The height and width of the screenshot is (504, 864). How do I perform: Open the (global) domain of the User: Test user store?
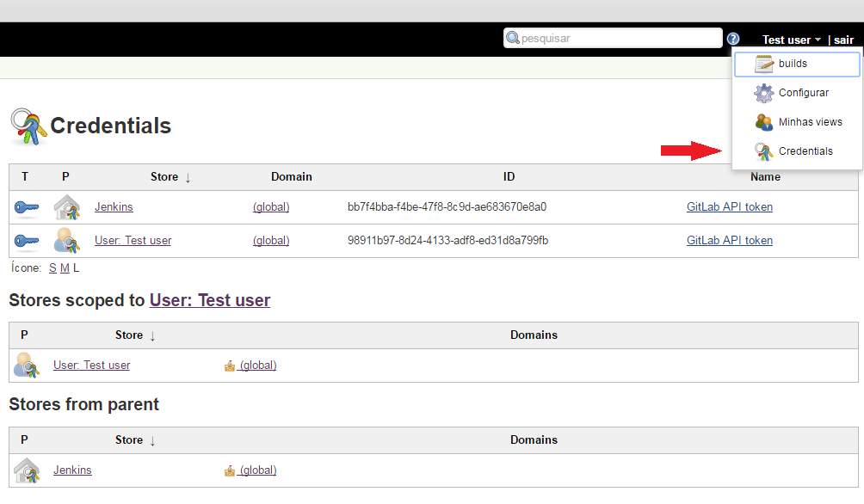click(x=257, y=366)
